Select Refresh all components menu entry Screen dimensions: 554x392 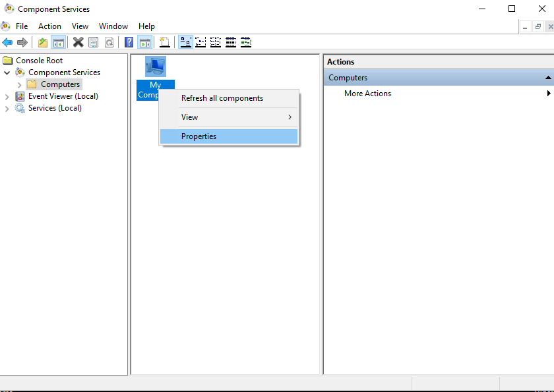(222, 98)
